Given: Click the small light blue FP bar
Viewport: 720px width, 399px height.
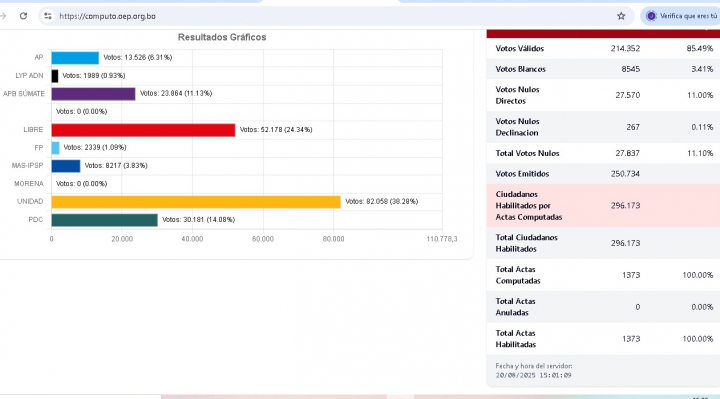Looking at the screenshot, I should (x=55, y=148).
